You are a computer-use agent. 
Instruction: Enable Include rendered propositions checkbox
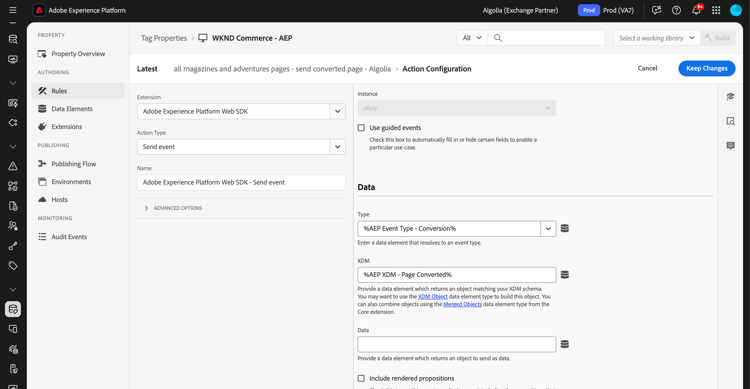[361, 378]
